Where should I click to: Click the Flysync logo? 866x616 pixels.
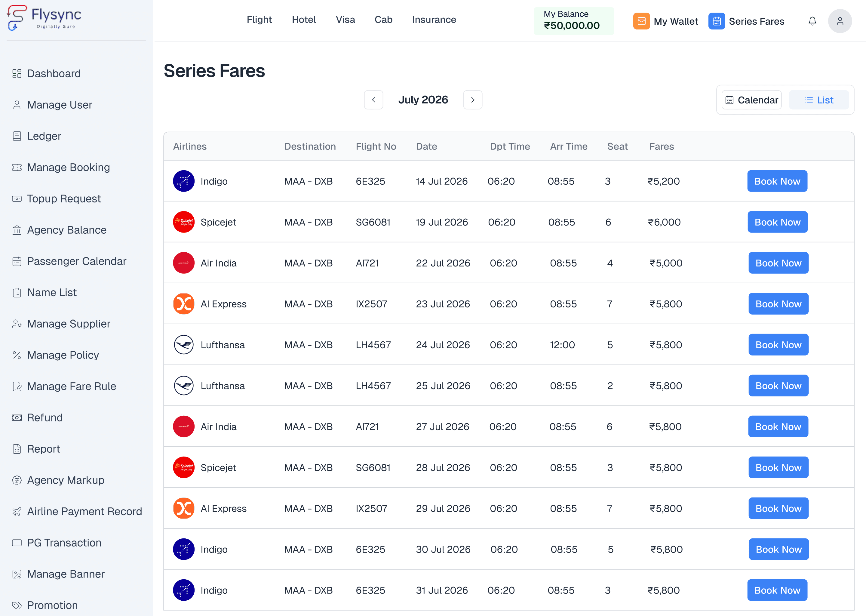pos(45,17)
